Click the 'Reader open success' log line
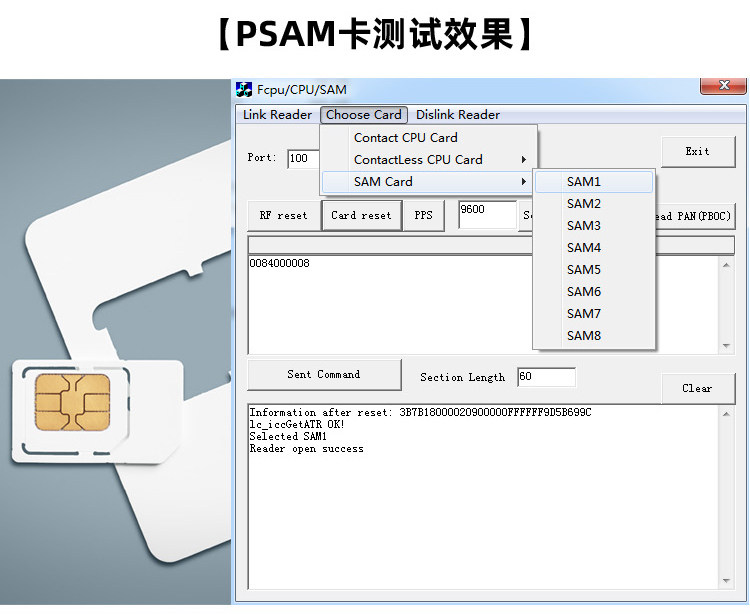Viewport: 750px width, 614px height. point(307,449)
